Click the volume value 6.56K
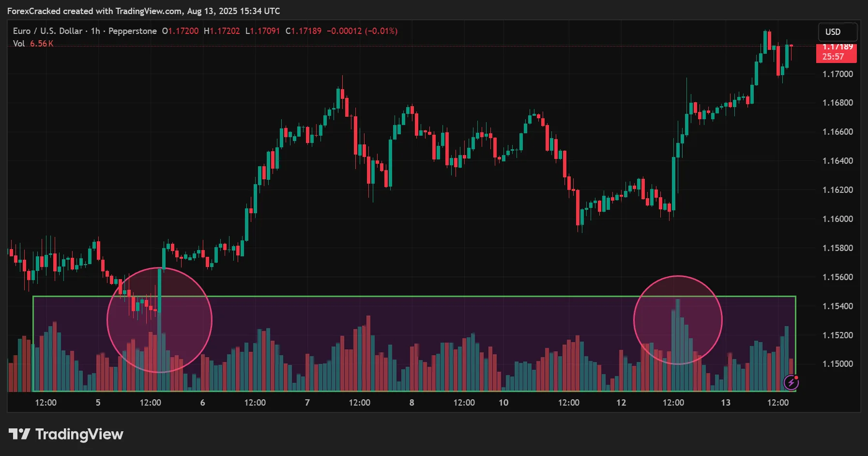Image resolution: width=868 pixels, height=456 pixels. (41, 43)
